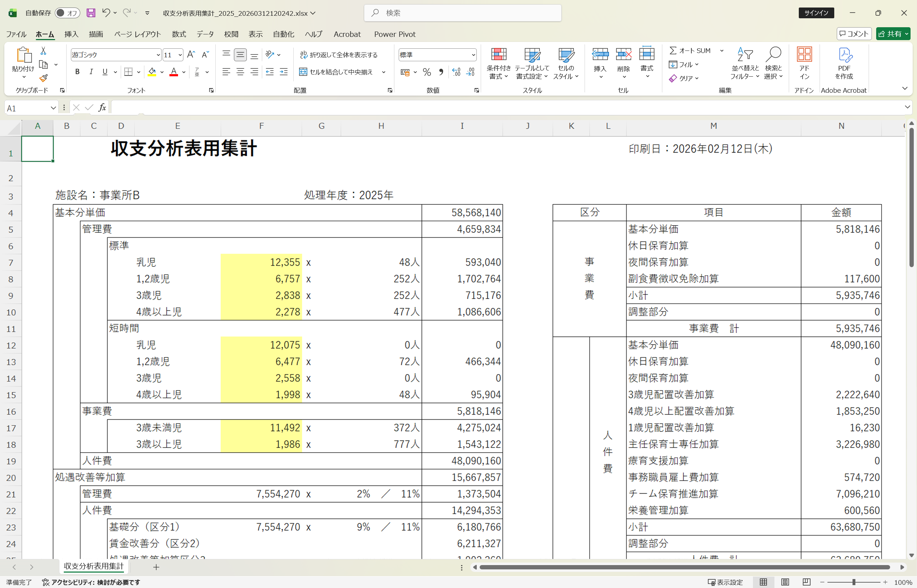
Task: Open the Power Pivot ribbon tab
Action: [394, 34]
